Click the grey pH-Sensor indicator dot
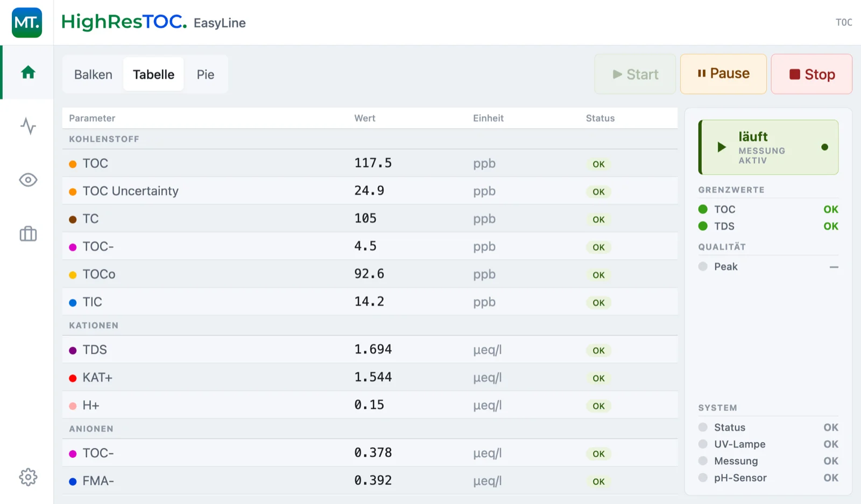861x504 pixels. click(703, 478)
